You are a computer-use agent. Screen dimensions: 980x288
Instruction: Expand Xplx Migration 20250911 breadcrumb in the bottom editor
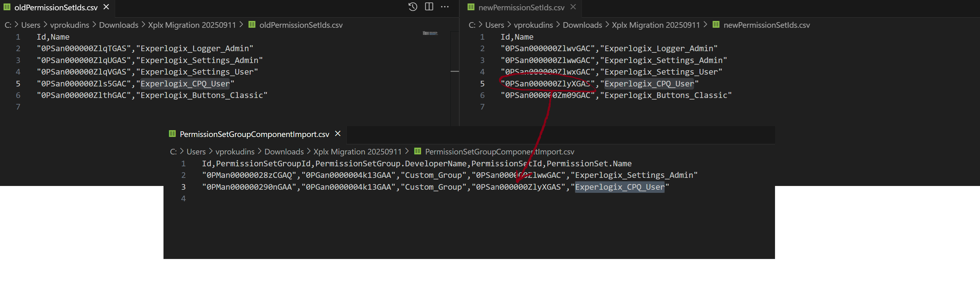pyautogui.click(x=357, y=151)
